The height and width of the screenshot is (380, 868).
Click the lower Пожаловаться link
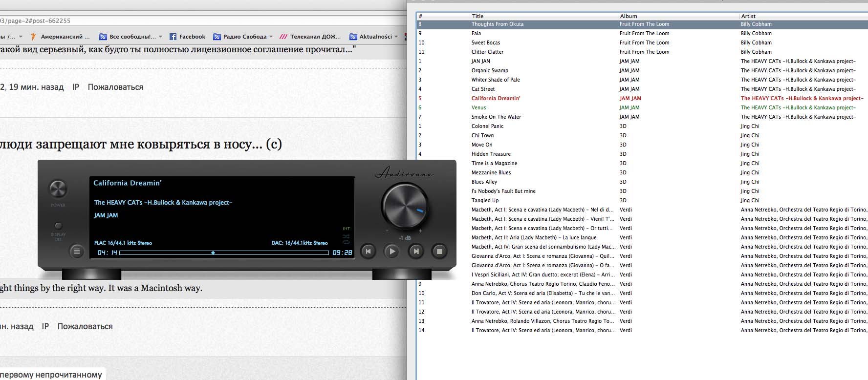(x=85, y=326)
